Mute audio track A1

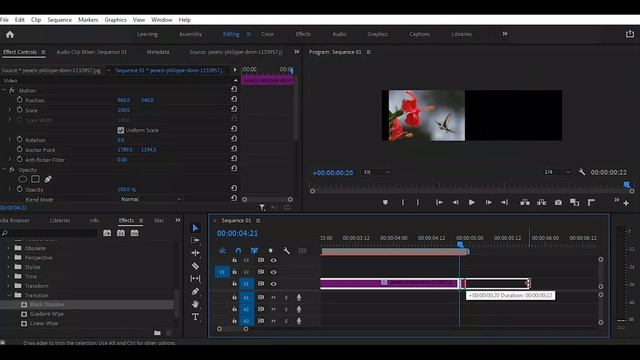coord(273,298)
